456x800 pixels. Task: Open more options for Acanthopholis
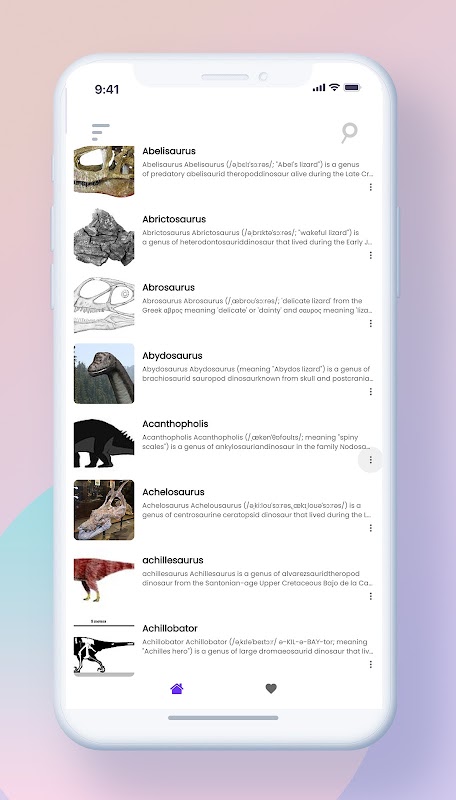click(x=370, y=460)
